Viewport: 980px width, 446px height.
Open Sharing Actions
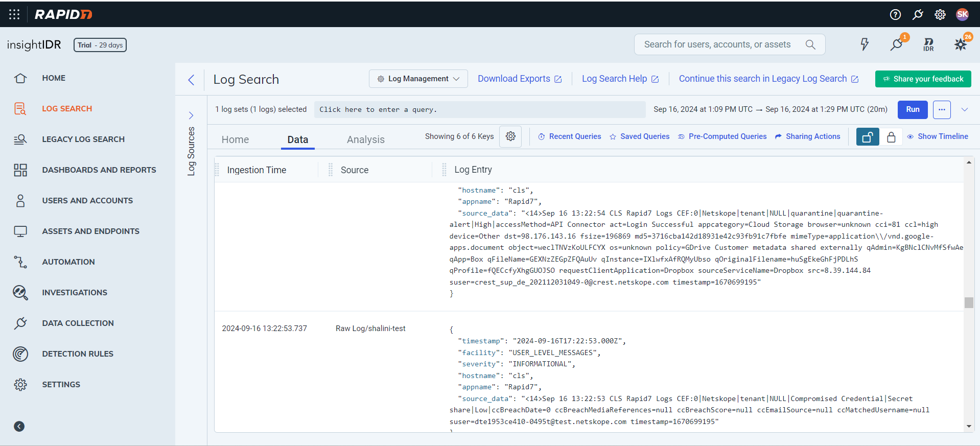point(808,136)
